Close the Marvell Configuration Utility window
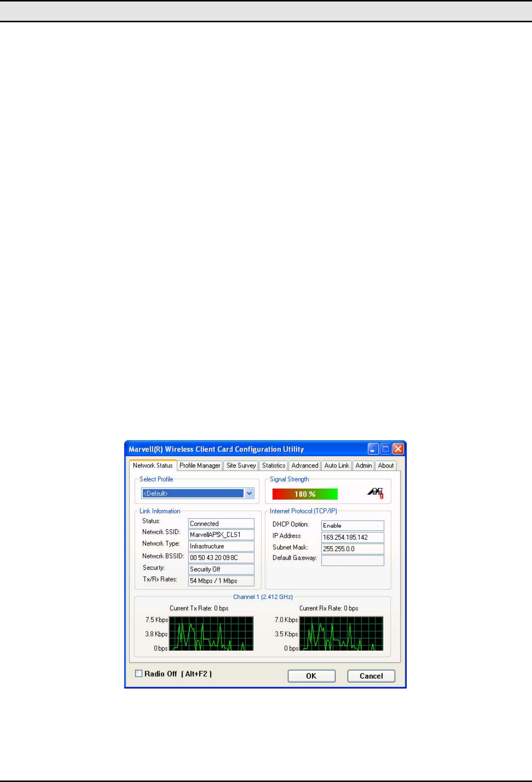The height and width of the screenshot is (782, 532). [x=398, y=449]
